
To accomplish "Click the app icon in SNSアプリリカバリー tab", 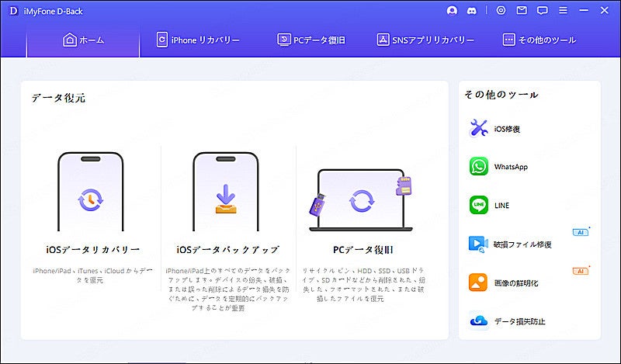I will pos(383,40).
